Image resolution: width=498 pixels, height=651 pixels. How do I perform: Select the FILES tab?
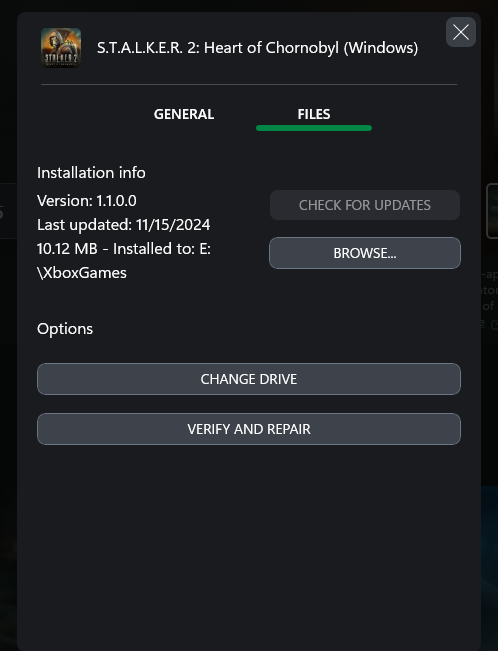314,114
